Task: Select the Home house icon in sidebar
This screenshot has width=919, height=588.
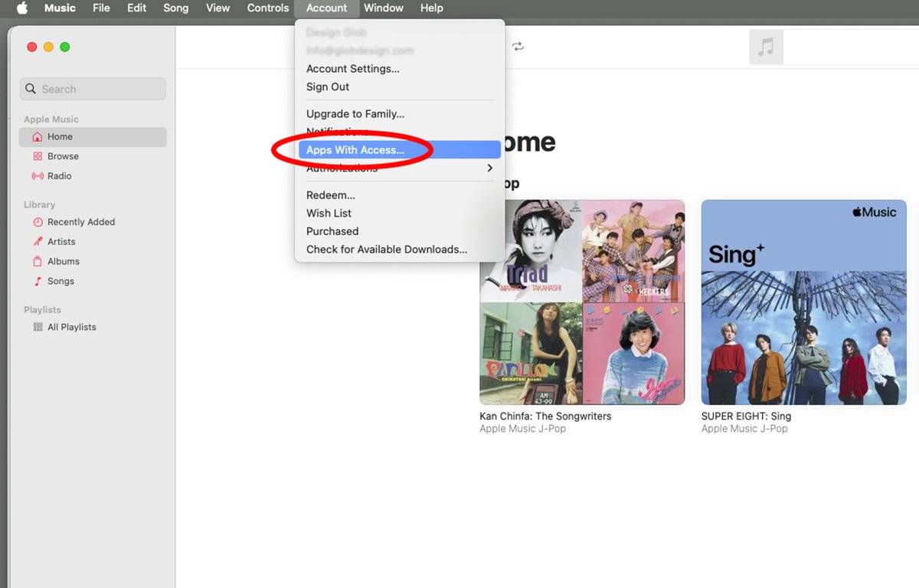Action: coord(37,136)
